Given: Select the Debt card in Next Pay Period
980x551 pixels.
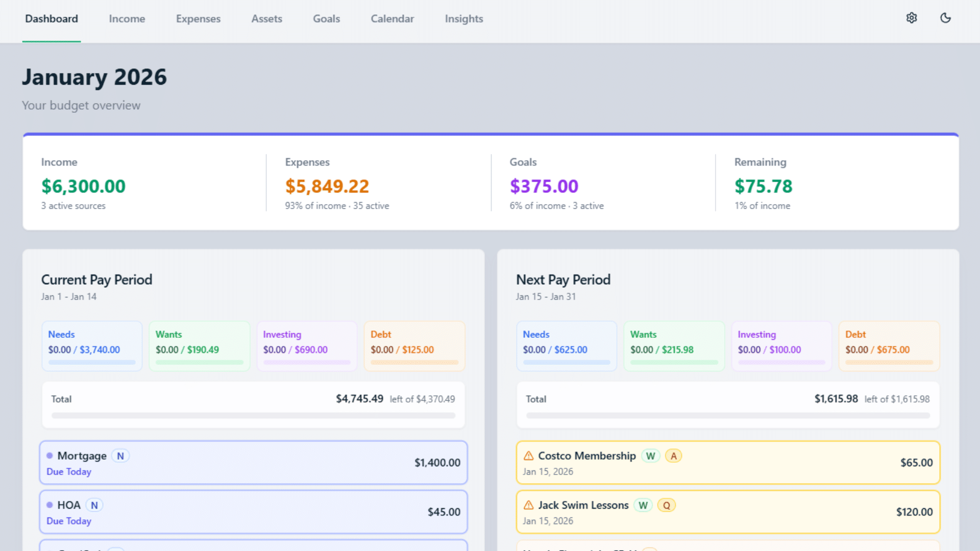Looking at the screenshot, I should [889, 345].
